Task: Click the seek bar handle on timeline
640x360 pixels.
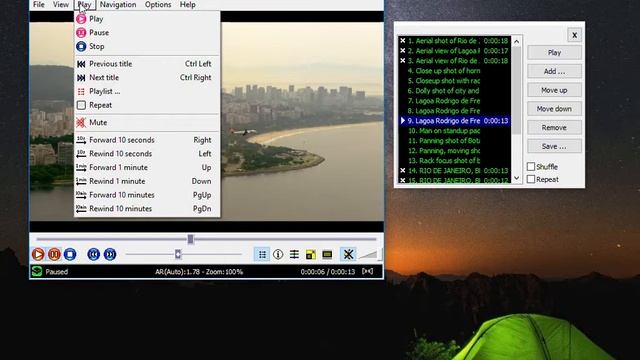Action: coord(190,239)
